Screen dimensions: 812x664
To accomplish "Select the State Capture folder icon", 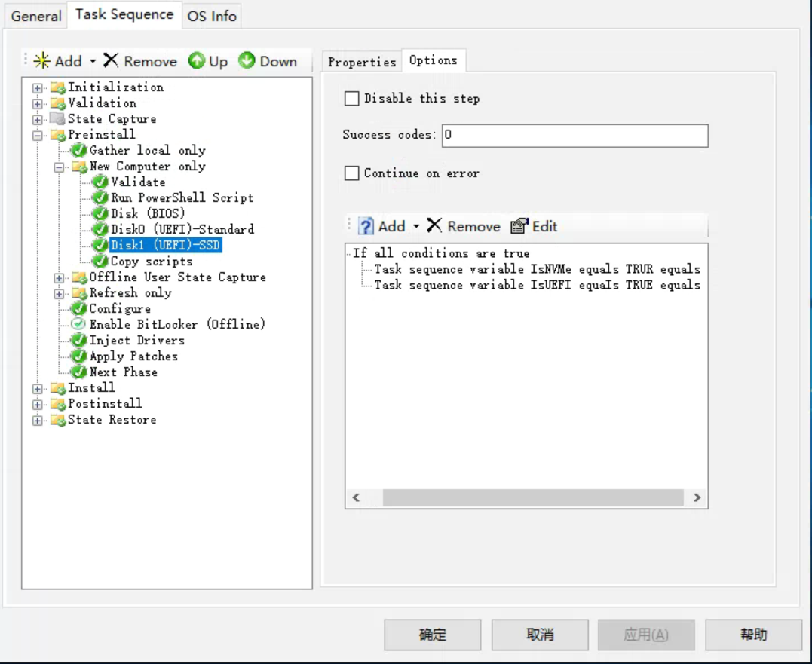I will click(57, 119).
